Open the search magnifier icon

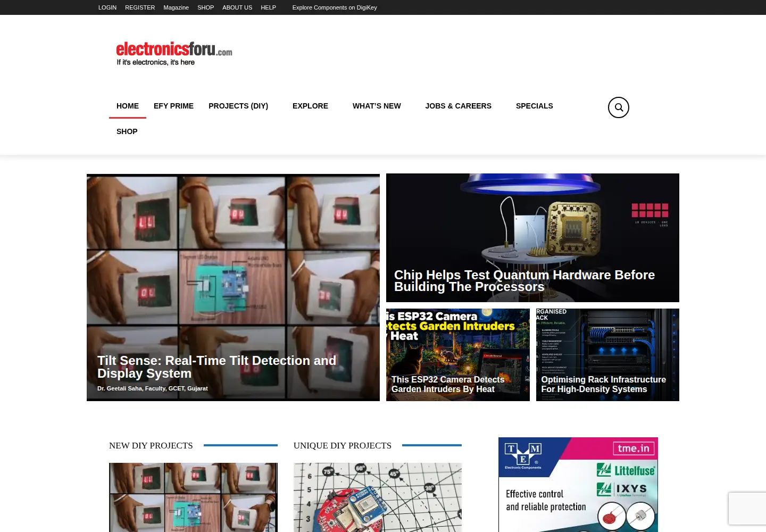click(x=618, y=107)
